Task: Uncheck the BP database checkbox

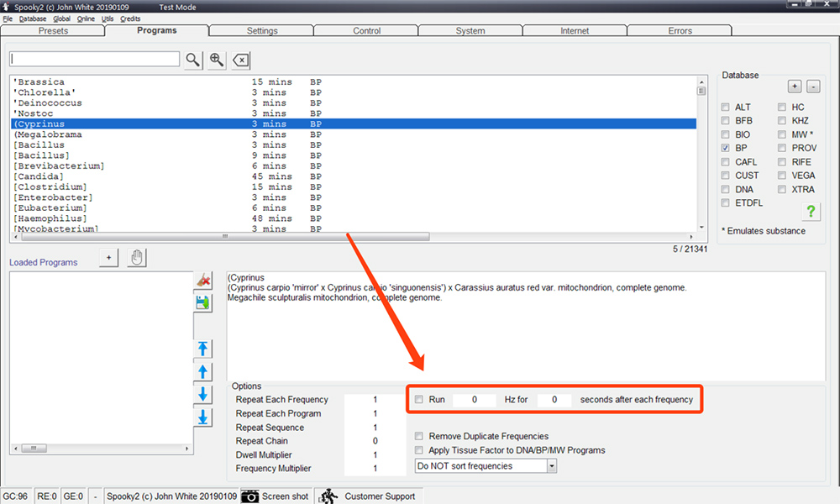Action: coord(726,148)
